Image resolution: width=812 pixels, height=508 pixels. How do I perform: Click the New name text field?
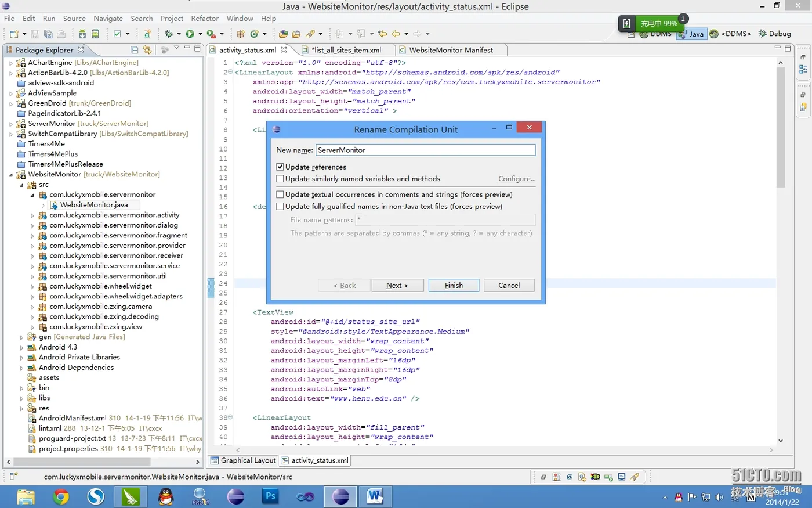click(x=425, y=150)
